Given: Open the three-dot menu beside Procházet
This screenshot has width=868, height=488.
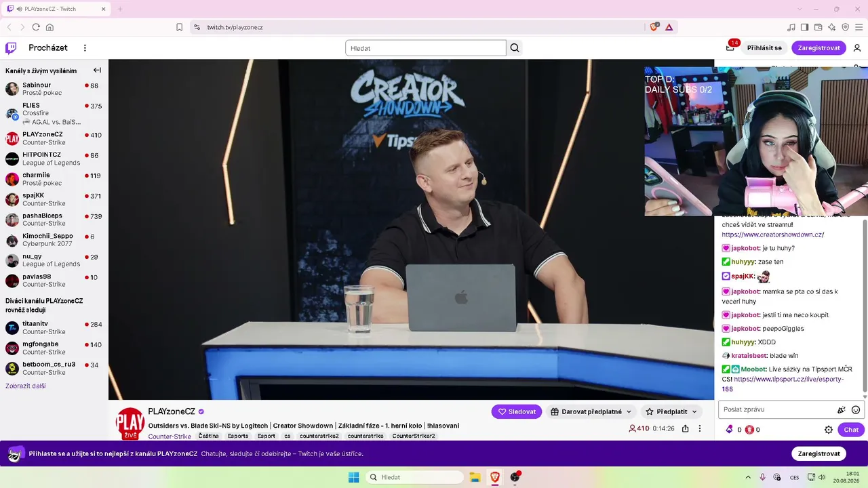Looking at the screenshot, I should [85, 48].
